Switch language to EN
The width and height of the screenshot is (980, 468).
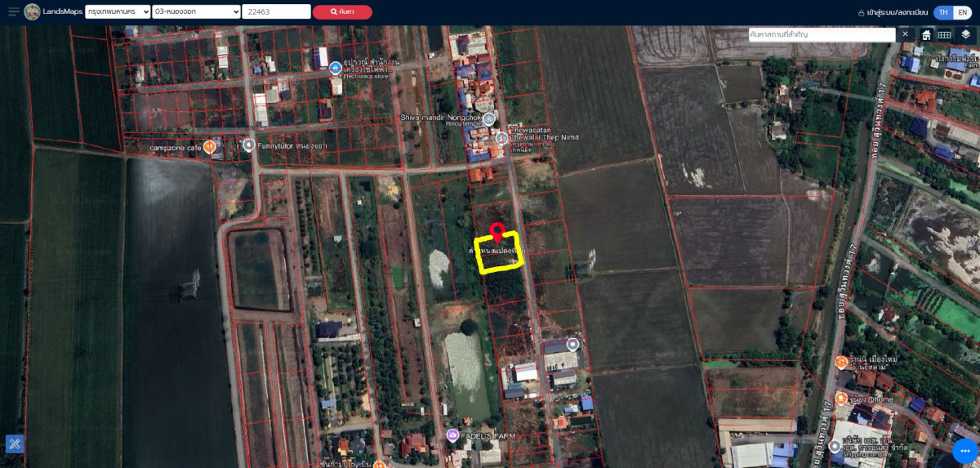click(964, 12)
